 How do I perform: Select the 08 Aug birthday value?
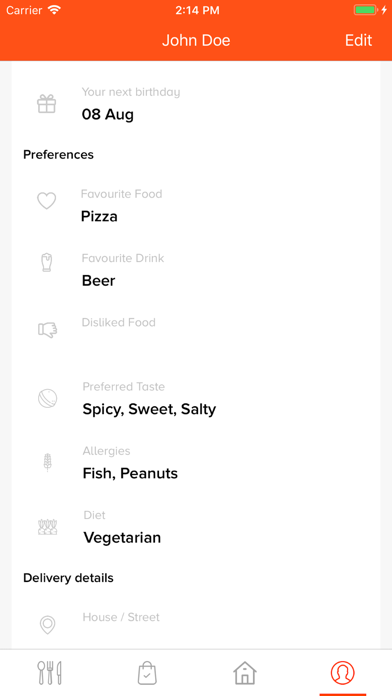[108, 115]
